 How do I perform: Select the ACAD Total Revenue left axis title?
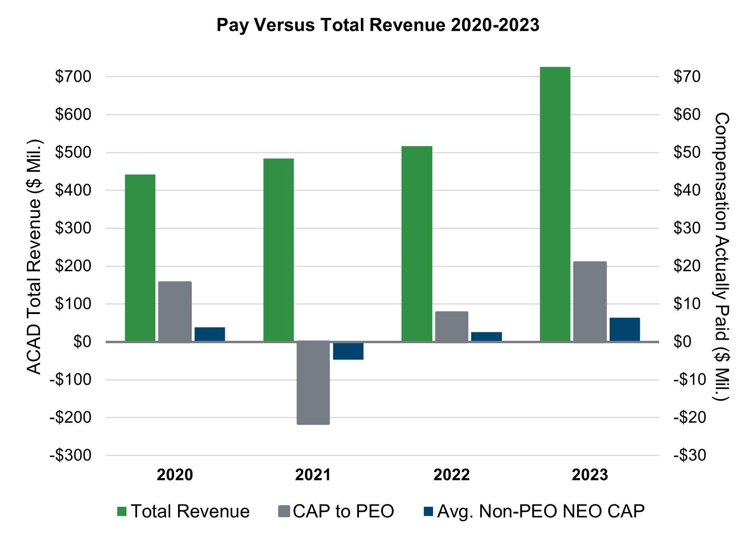point(34,257)
